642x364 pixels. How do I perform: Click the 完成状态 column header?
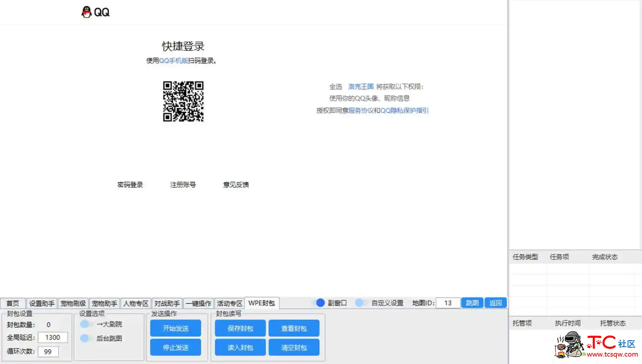click(605, 257)
